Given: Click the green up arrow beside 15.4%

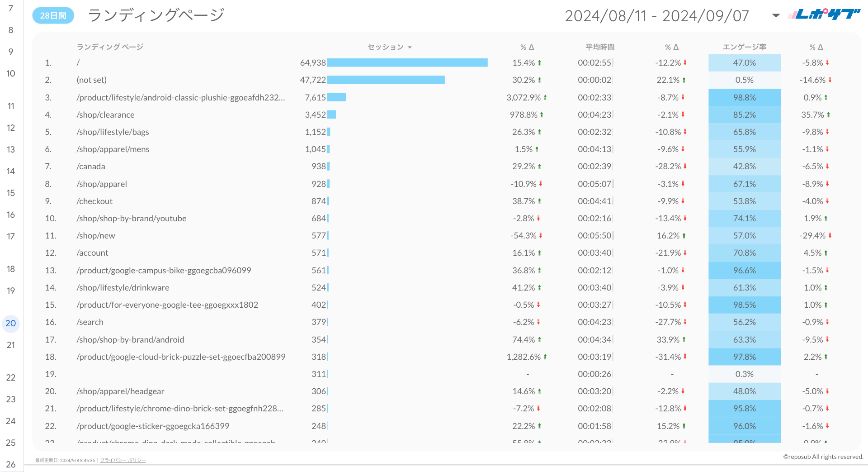Looking at the screenshot, I should (x=541, y=63).
